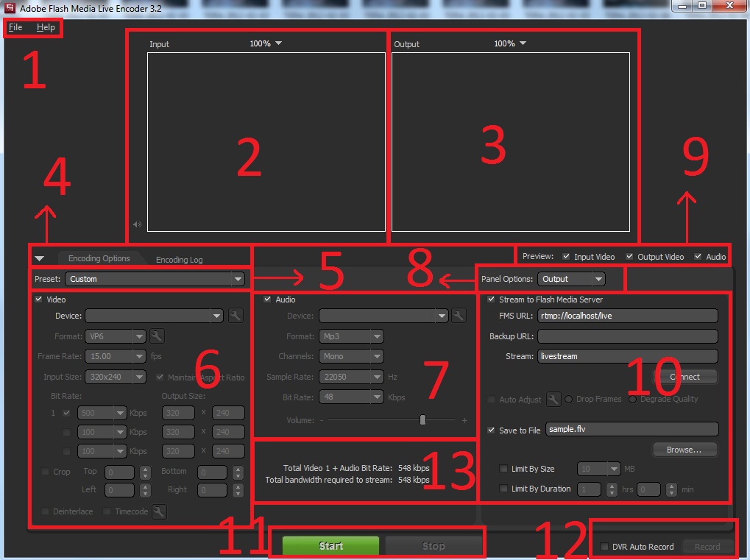Switch to the Encoding Log tab
The height and width of the screenshot is (560, 750).
click(x=179, y=259)
